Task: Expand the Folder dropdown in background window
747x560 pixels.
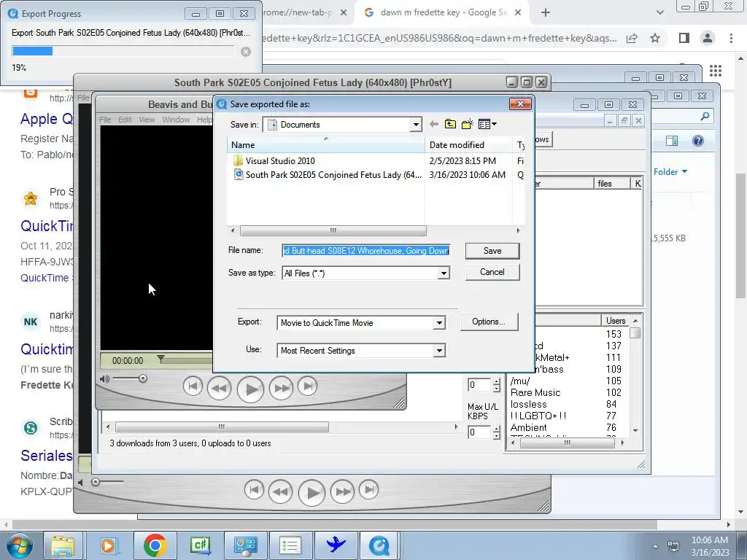Action: click(x=670, y=172)
